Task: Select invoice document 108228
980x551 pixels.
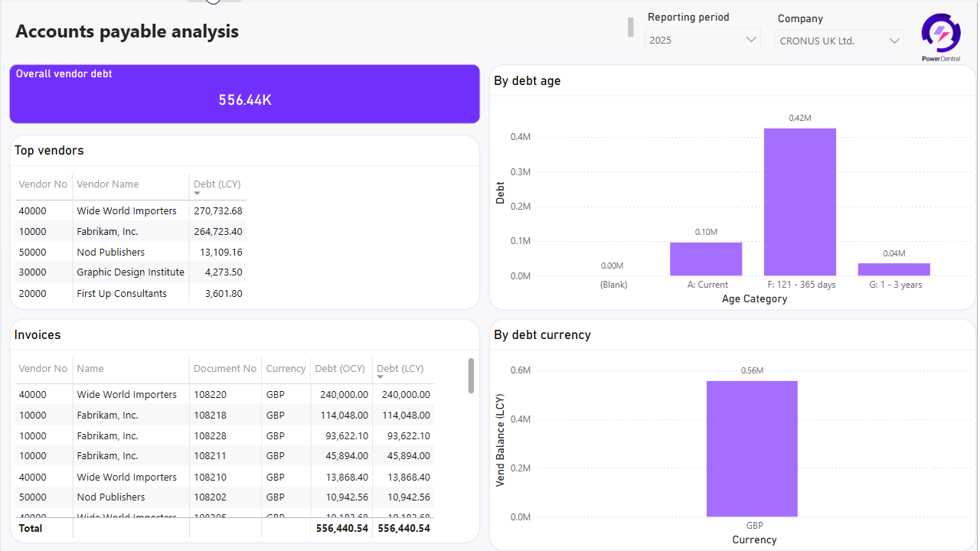Action: (210, 435)
